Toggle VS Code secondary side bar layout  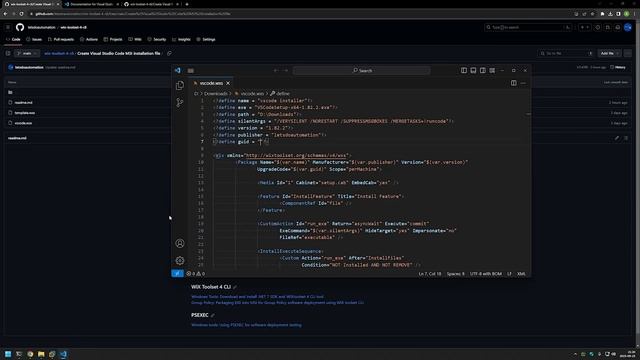[483, 71]
